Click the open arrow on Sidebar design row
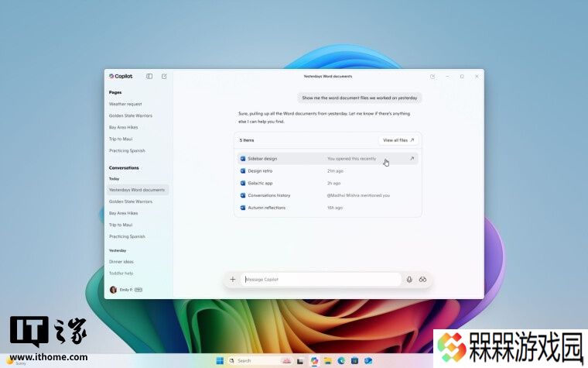 (x=412, y=159)
